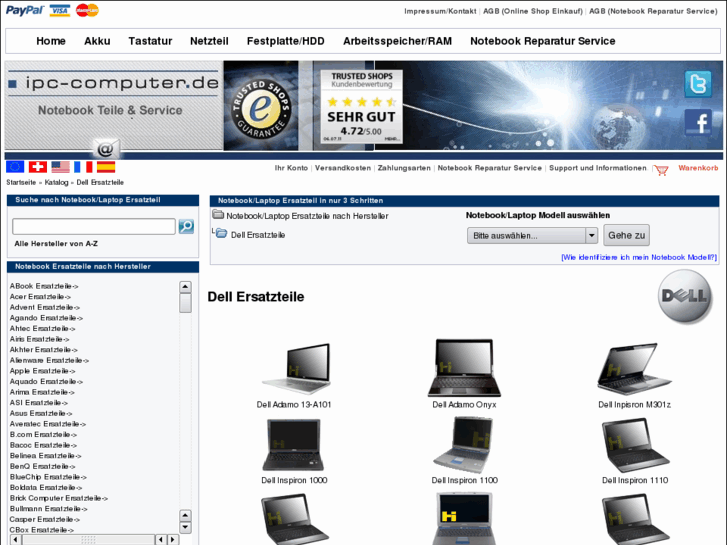
Task: Click folder icon next to Hersteller
Action: 218,214
